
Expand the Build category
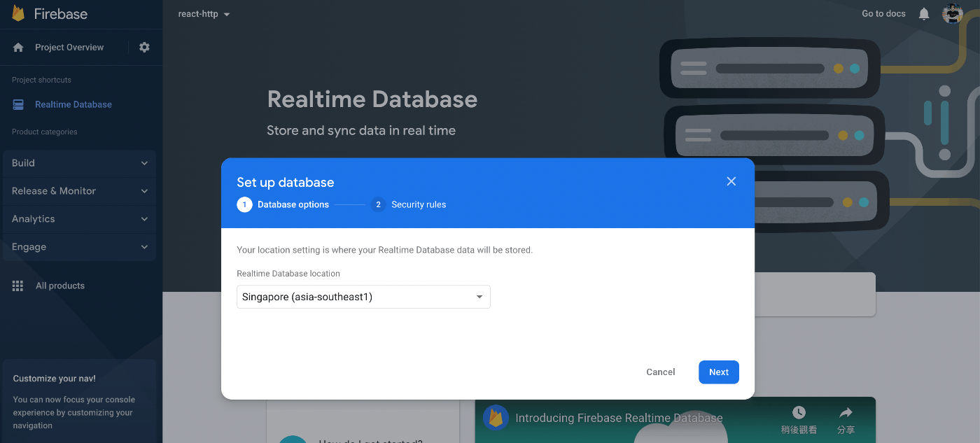(x=80, y=163)
